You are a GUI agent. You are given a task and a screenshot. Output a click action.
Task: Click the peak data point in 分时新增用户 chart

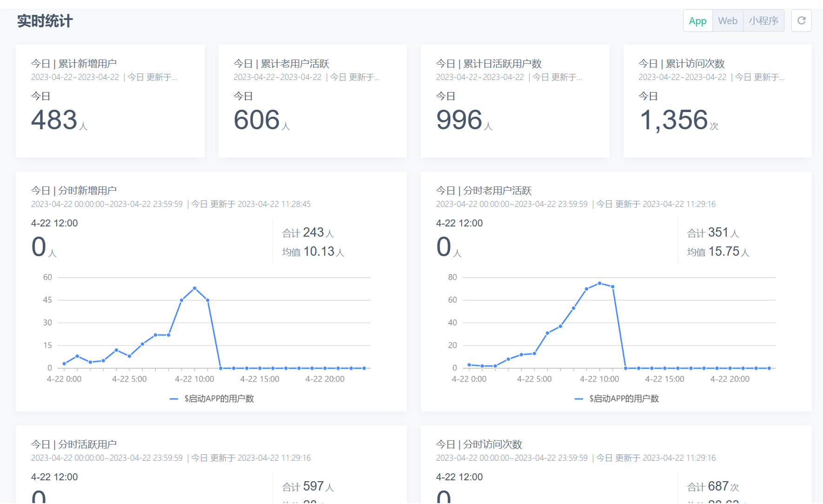194,288
